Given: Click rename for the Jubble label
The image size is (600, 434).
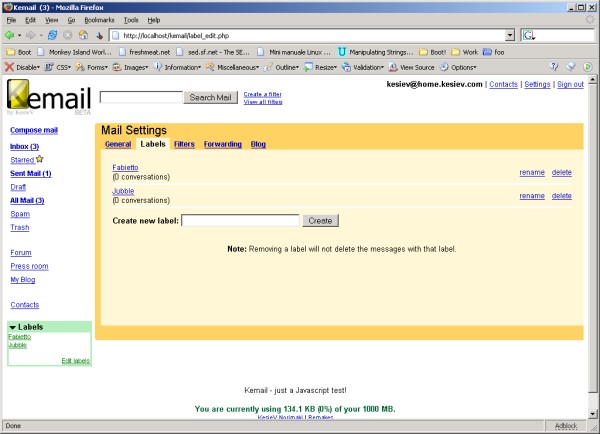Looking at the screenshot, I should pos(532,196).
